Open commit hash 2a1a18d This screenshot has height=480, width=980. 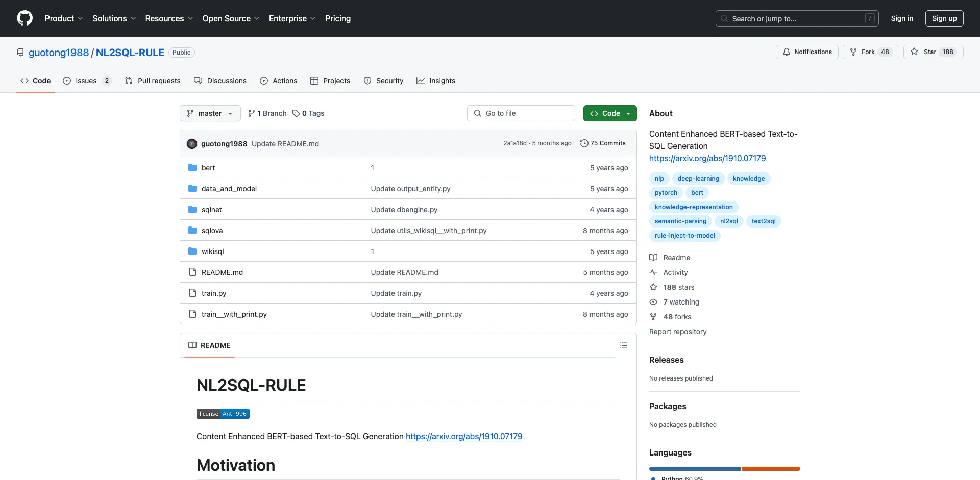[515, 143]
